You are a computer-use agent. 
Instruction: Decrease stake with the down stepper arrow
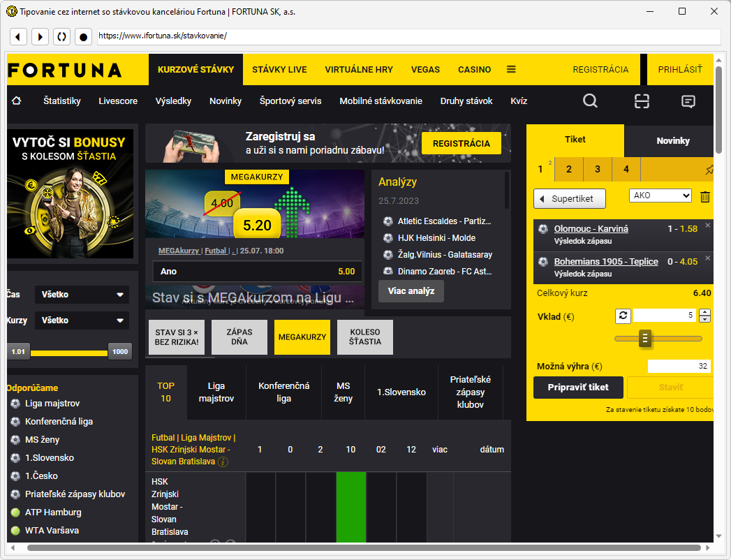click(705, 319)
